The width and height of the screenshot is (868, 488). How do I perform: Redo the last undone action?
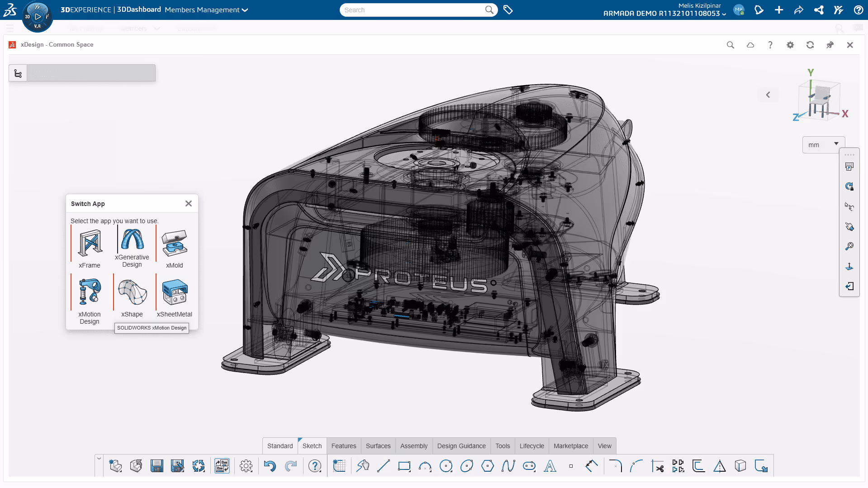pyautogui.click(x=291, y=466)
